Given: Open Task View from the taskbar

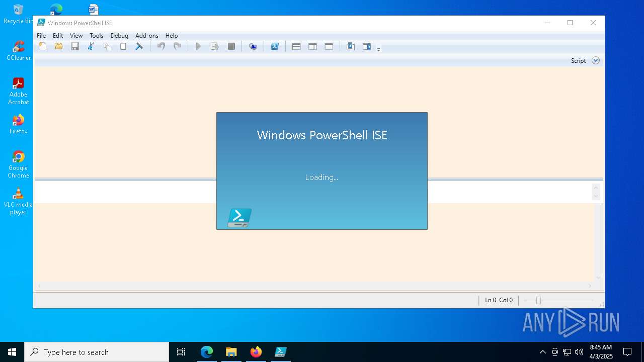Looking at the screenshot, I should tap(181, 352).
